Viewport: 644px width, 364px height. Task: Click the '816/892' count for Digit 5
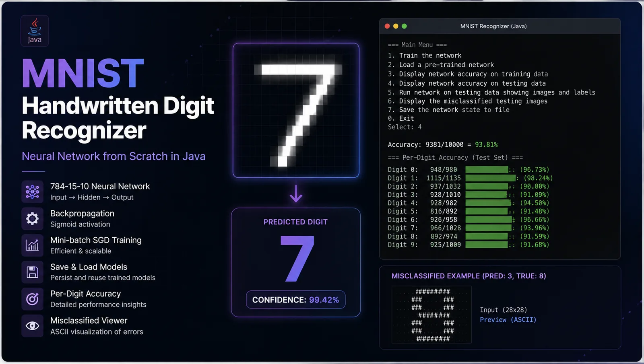coord(444,211)
